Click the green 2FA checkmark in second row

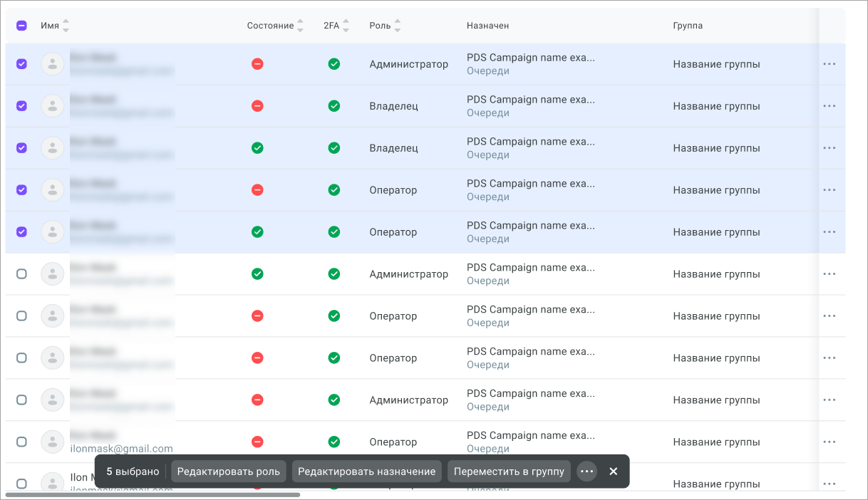pyautogui.click(x=334, y=106)
